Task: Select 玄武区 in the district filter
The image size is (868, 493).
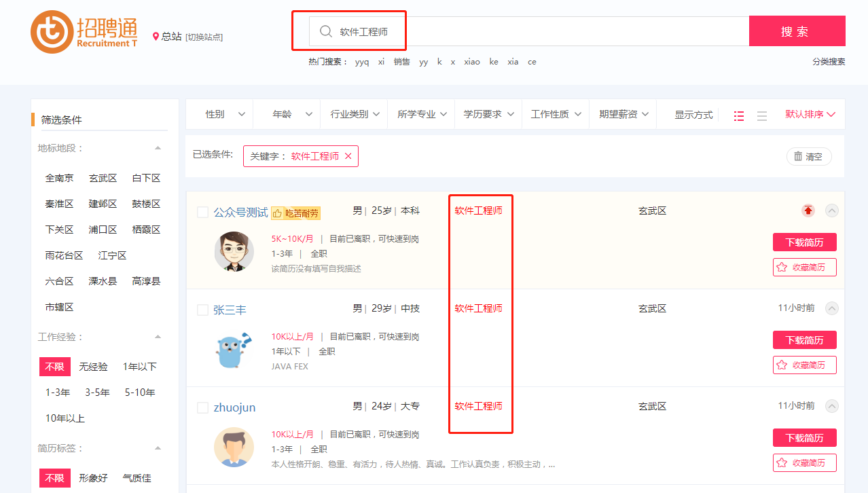Action: (103, 178)
